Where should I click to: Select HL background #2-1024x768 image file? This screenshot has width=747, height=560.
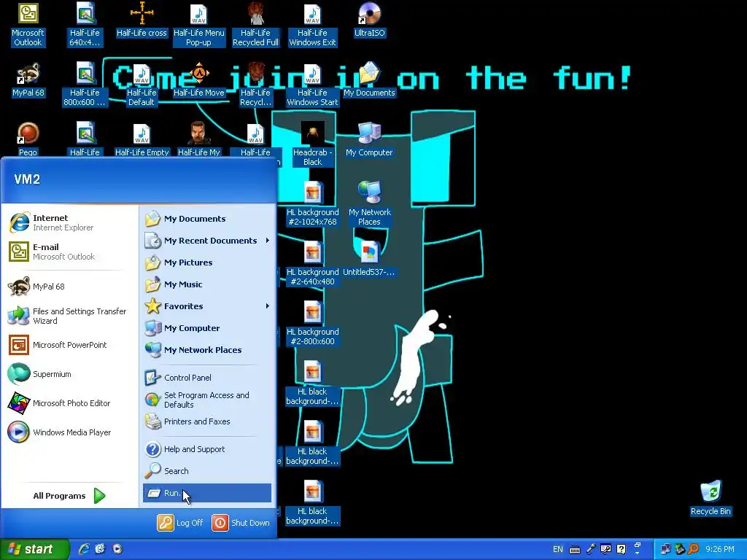point(312,204)
